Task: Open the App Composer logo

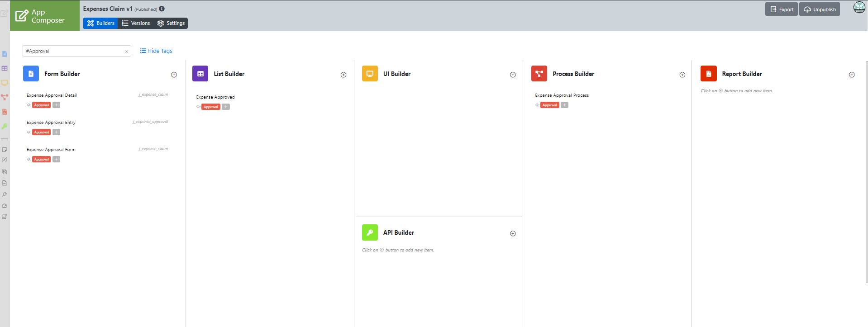Action: (44, 16)
